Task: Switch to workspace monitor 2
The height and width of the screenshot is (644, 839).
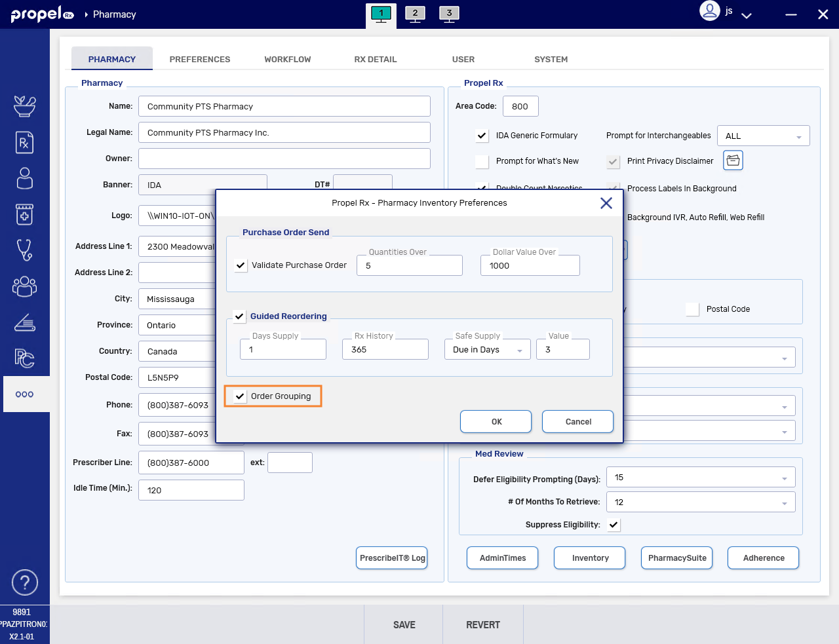Action: tap(415, 14)
